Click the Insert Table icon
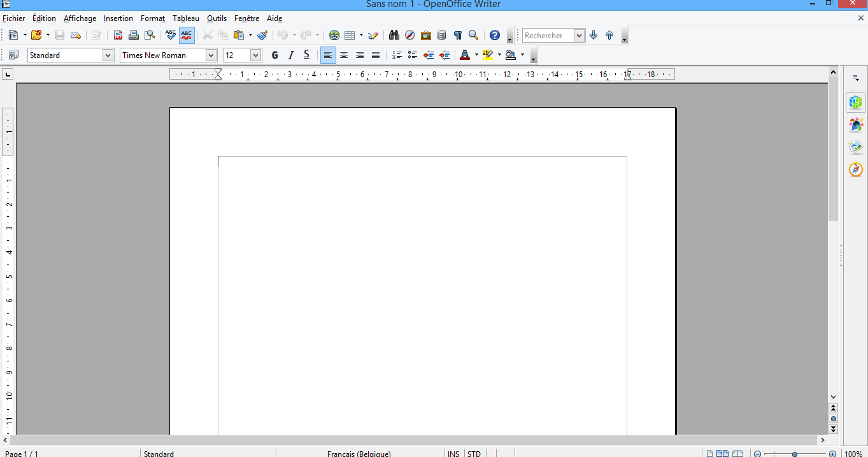Screen dimensions: 868x457 point(350,35)
